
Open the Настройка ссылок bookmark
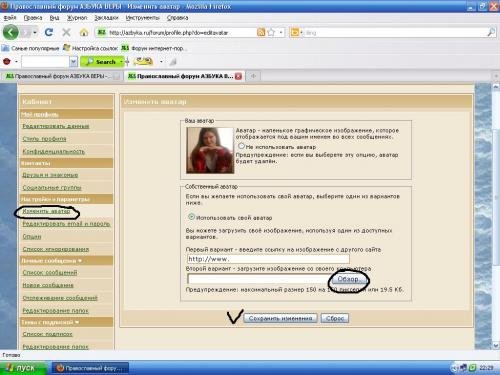pyautogui.click(x=90, y=48)
